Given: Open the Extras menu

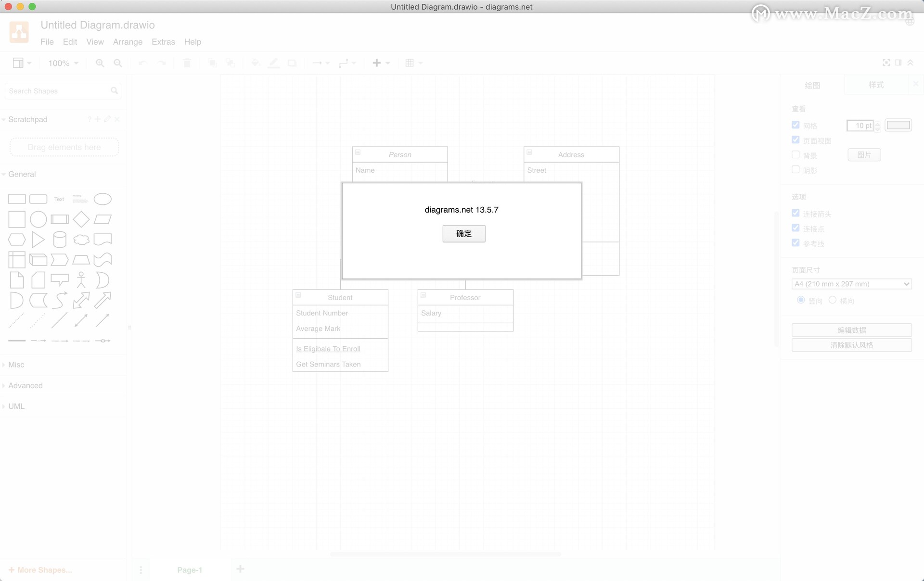Looking at the screenshot, I should pyautogui.click(x=164, y=42).
